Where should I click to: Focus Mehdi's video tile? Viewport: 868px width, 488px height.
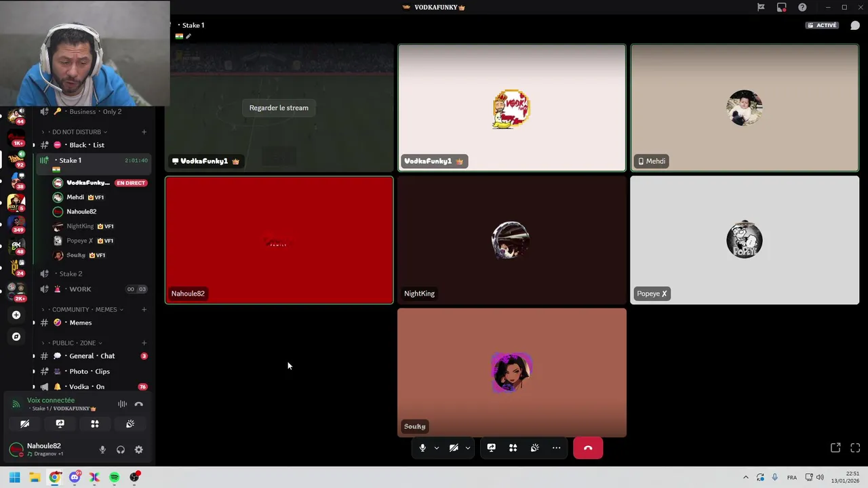745,108
